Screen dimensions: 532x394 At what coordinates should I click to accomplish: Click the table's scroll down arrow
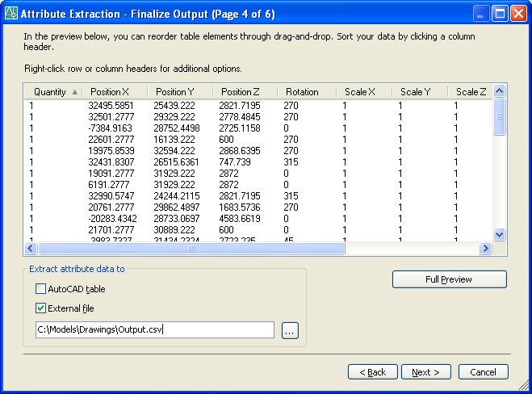[499, 234]
